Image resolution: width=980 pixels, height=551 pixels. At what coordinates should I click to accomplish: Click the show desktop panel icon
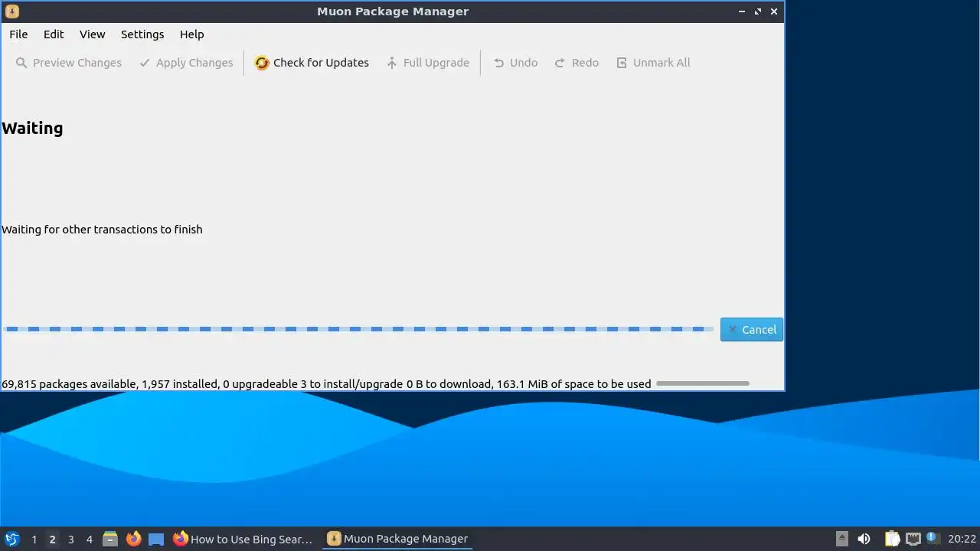click(x=156, y=540)
